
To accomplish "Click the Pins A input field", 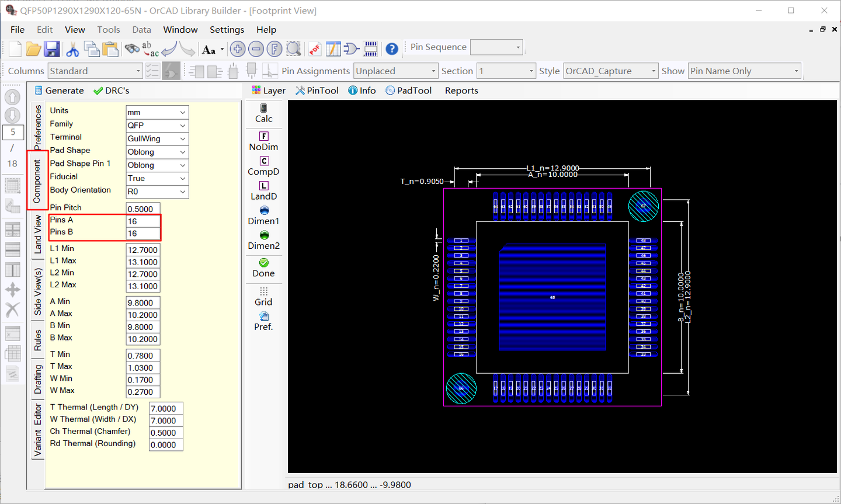I will pos(143,221).
